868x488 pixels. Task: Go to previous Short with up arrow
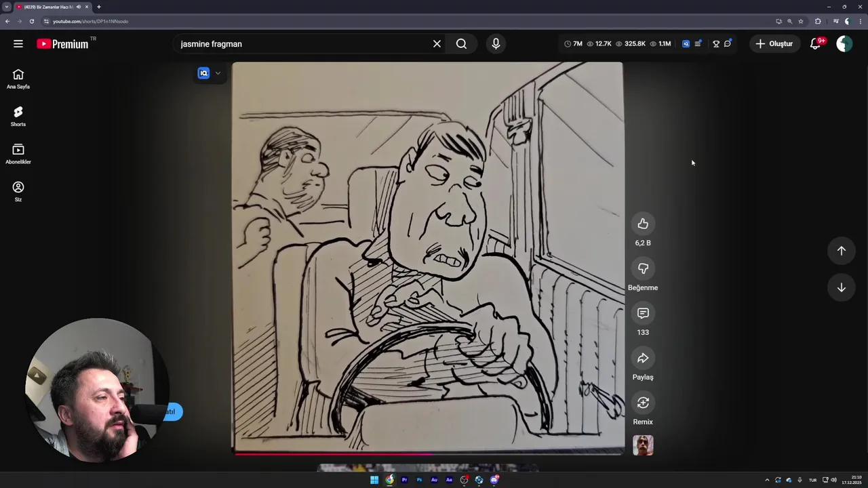(x=841, y=251)
